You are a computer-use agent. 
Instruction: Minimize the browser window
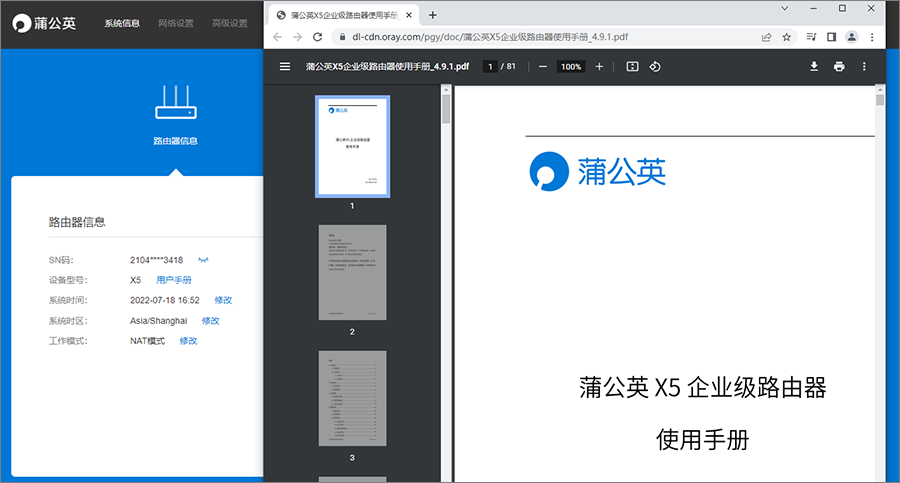tap(813, 9)
